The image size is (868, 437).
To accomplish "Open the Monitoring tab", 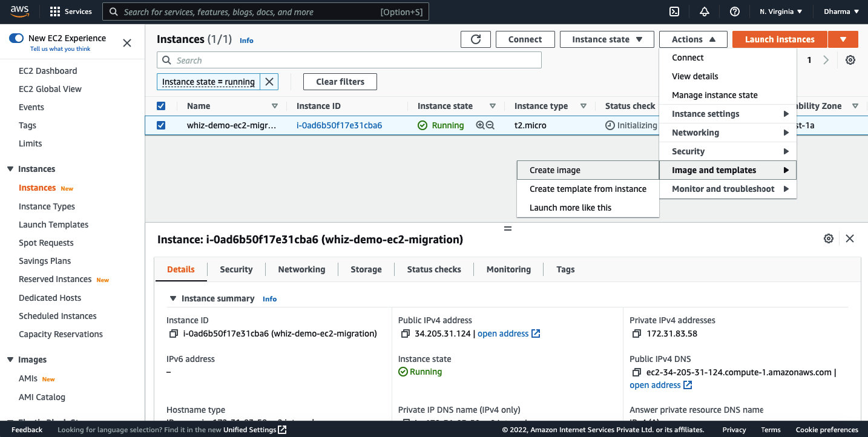I will point(508,269).
